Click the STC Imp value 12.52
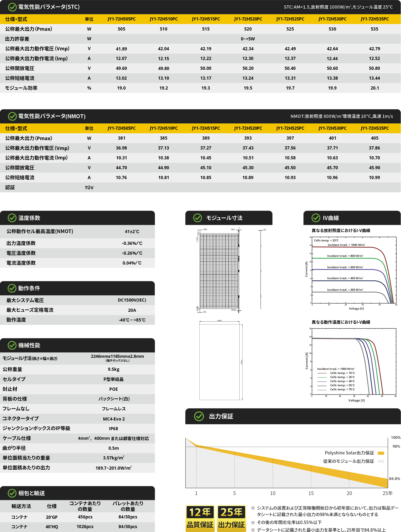 375,58
